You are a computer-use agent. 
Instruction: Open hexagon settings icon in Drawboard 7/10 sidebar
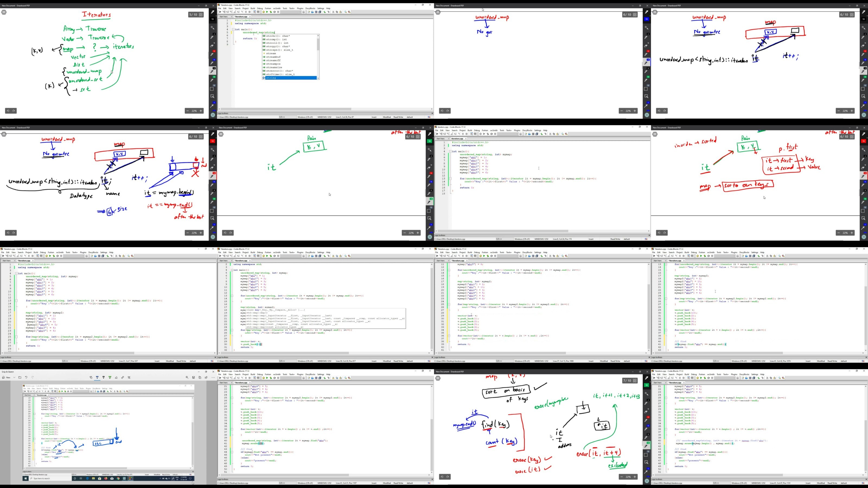point(647,481)
